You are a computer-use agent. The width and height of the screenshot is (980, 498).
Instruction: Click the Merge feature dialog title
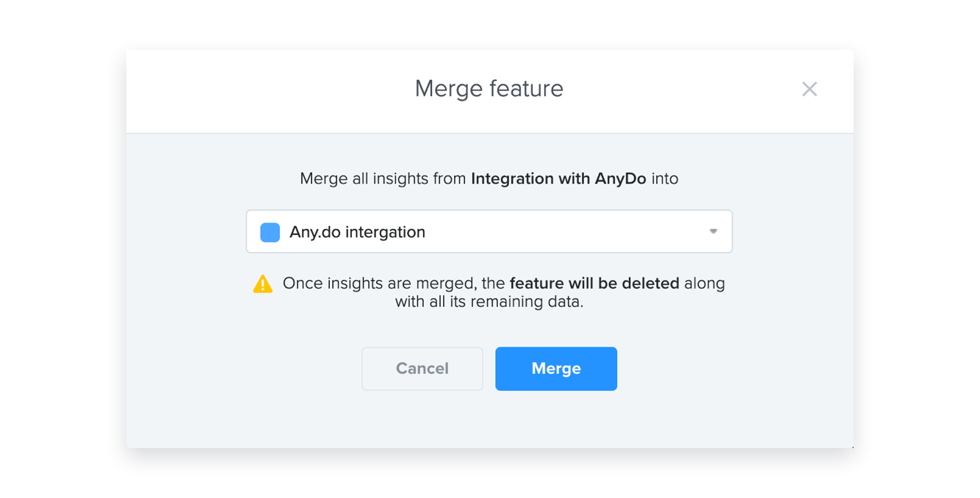[x=489, y=88]
